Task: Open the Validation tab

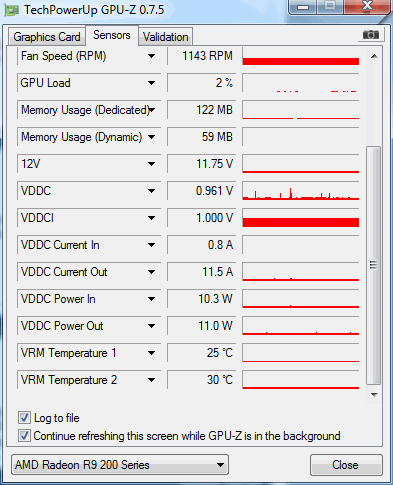Action: click(166, 37)
